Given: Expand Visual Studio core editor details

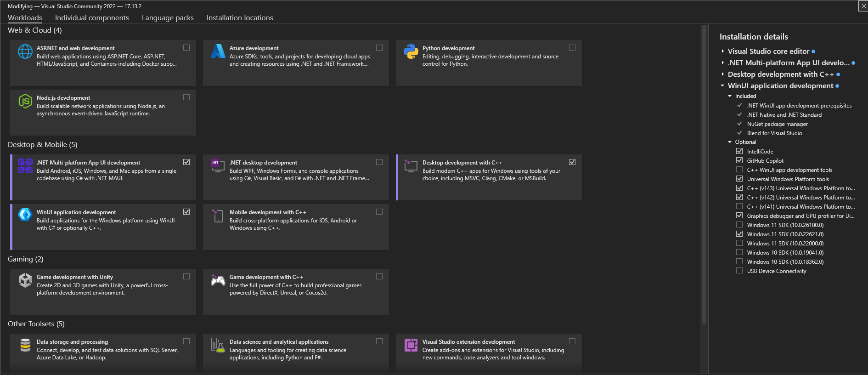Looking at the screenshot, I should coord(723,51).
